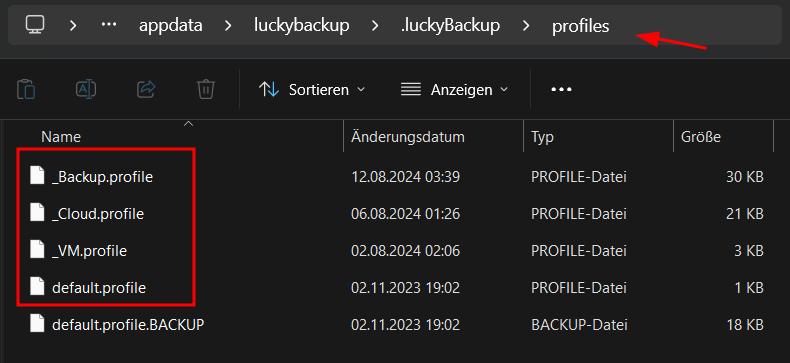Go to the appdata folder in breadcrumb
790x363 pixels.
(171, 25)
